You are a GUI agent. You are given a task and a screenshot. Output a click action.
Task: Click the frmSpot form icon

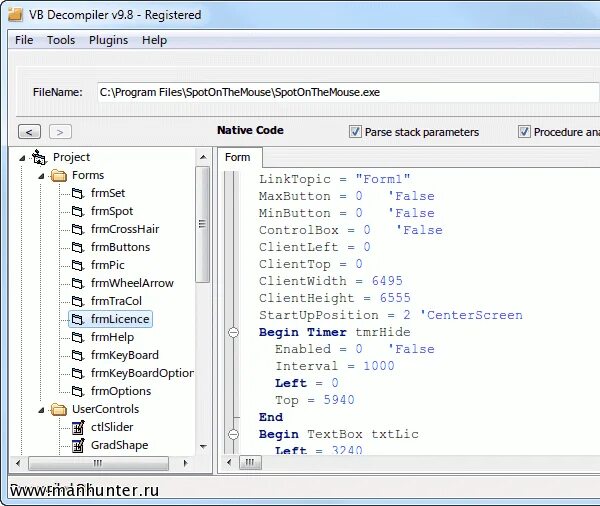click(x=78, y=211)
